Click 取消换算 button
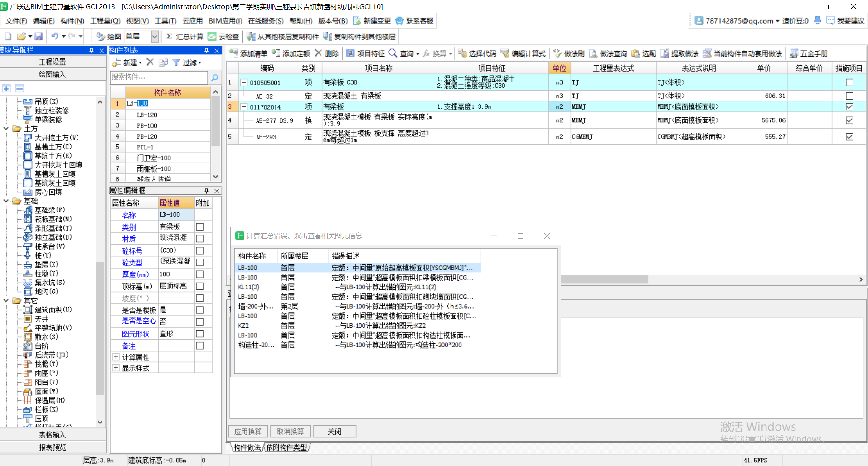This screenshot has width=868, height=466. coord(291,432)
